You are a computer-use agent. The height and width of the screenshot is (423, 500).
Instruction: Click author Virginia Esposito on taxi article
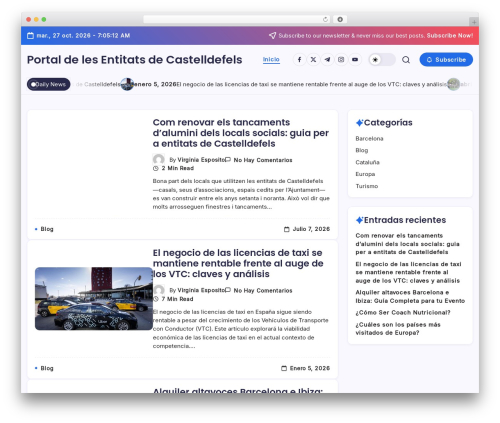201,290
